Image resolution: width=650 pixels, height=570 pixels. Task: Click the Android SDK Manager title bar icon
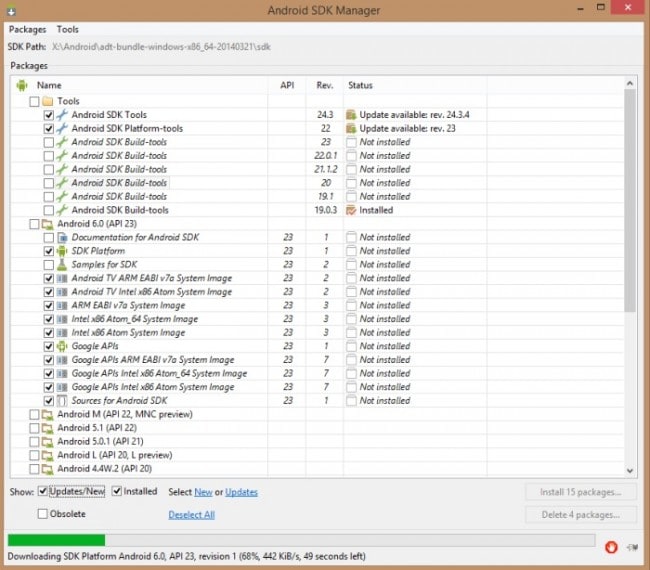coord(11,11)
